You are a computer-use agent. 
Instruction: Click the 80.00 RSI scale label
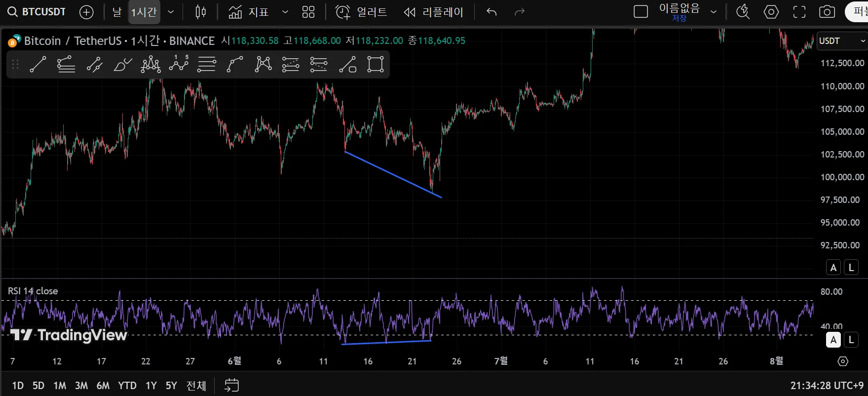[831, 292]
